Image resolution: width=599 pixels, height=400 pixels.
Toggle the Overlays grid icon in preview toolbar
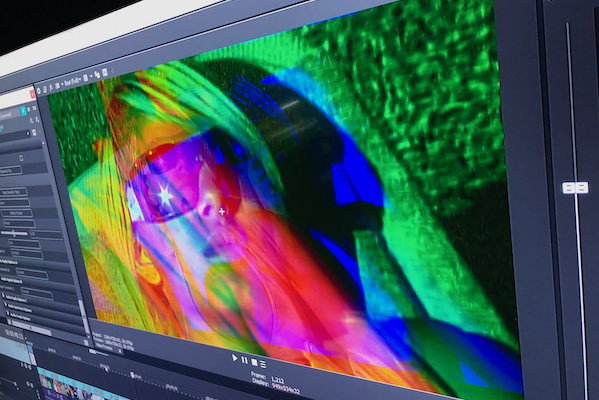(86, 78)
